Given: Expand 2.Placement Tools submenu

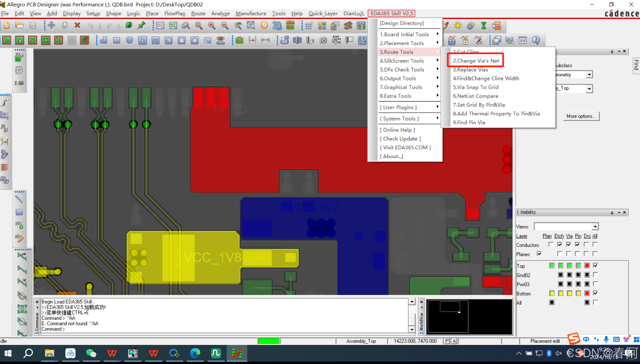Looking at the screenshot, I should point(409,43).
